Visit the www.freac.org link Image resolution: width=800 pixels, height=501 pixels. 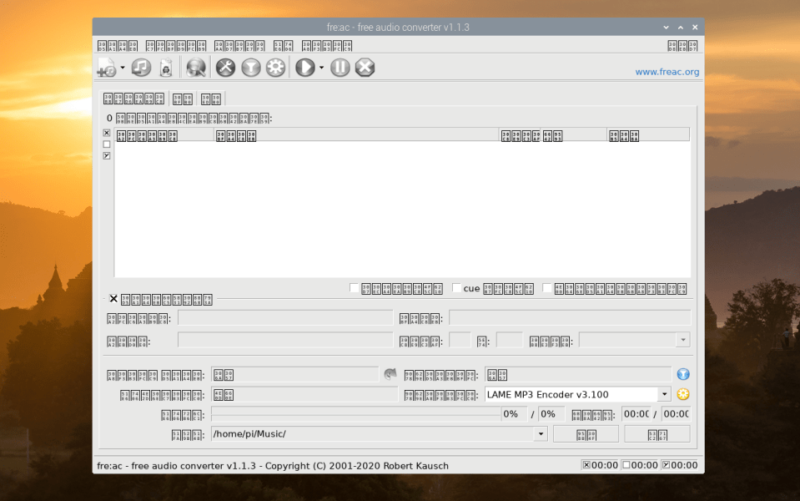click(x=667, y=72)
